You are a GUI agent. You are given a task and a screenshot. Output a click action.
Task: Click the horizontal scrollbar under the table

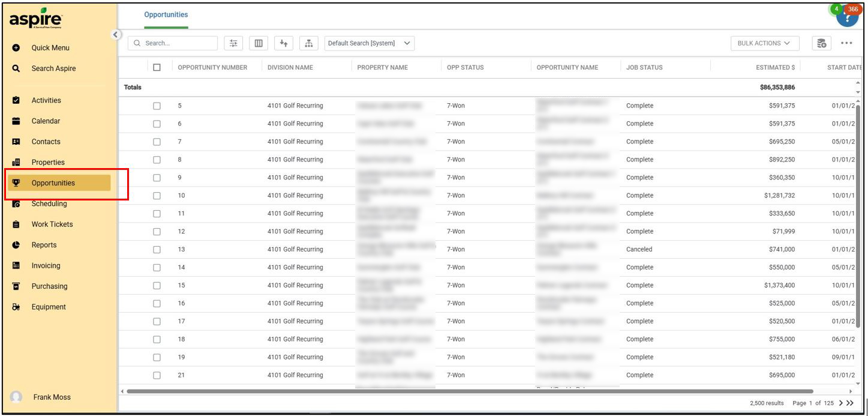(470, 391)
